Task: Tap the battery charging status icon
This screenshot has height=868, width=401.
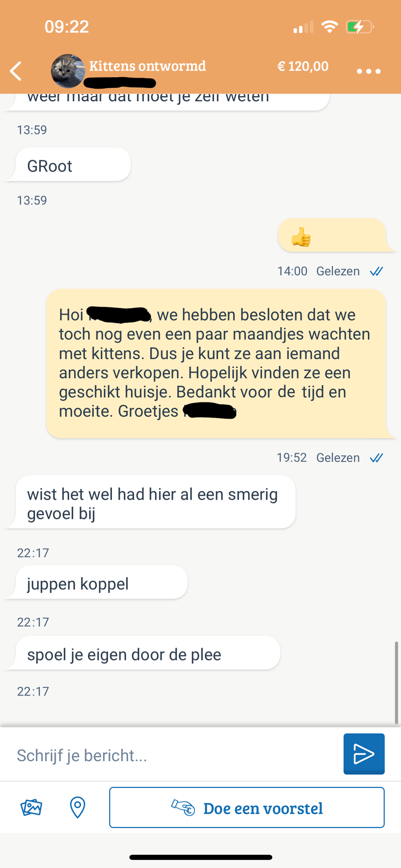Action: point(360,27)
